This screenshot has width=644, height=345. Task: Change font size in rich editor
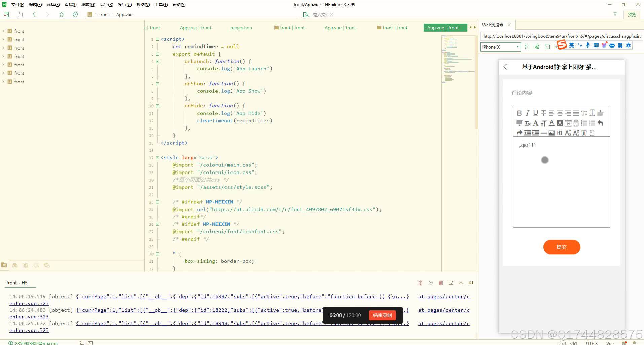click(544, 123)
